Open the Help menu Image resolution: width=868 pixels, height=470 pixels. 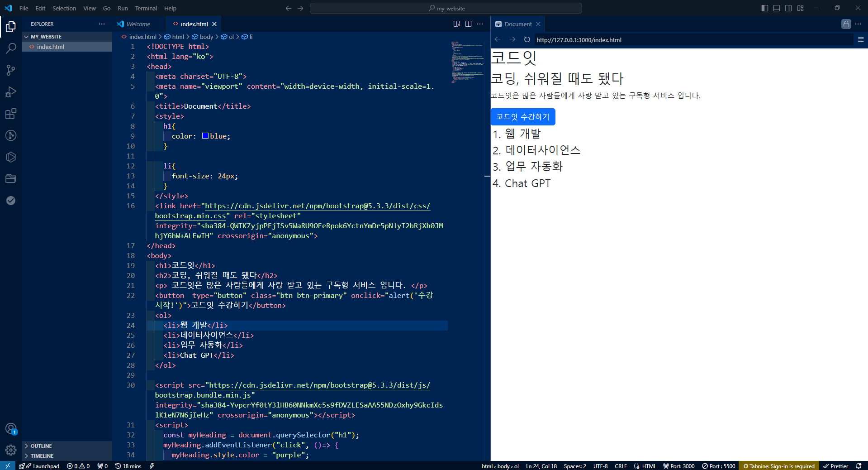pyautogui.click(x=171, y=8)
